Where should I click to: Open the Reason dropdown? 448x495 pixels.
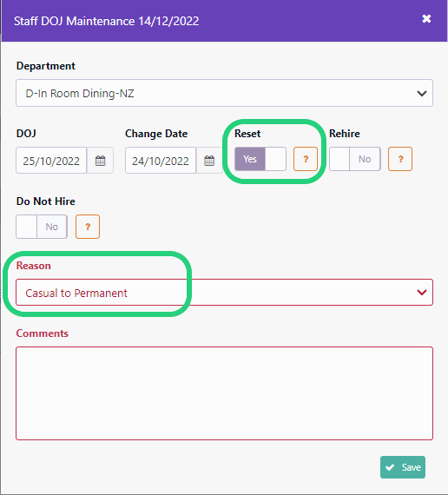tap(224, 293)
